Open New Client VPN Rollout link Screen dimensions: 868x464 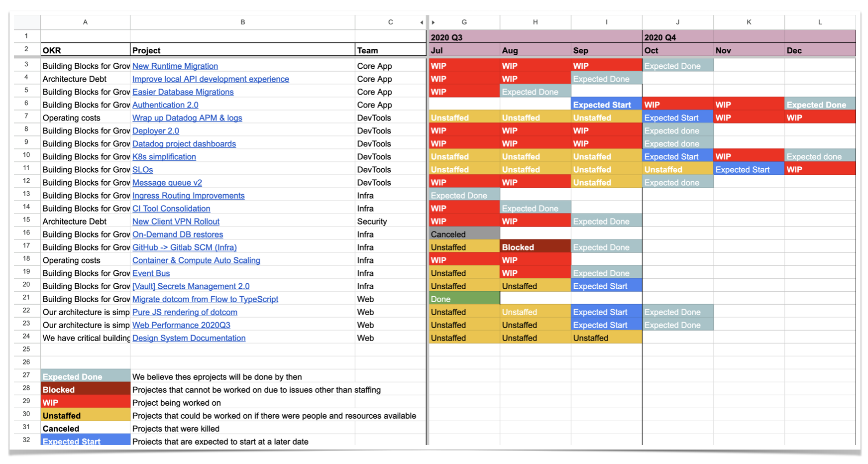[x=176, y=221]
